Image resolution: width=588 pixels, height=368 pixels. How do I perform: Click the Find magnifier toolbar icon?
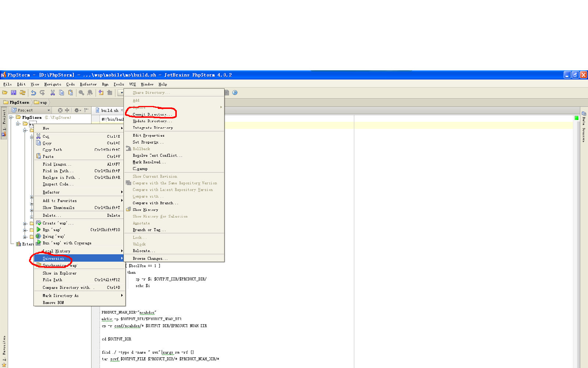coord(81,93)
